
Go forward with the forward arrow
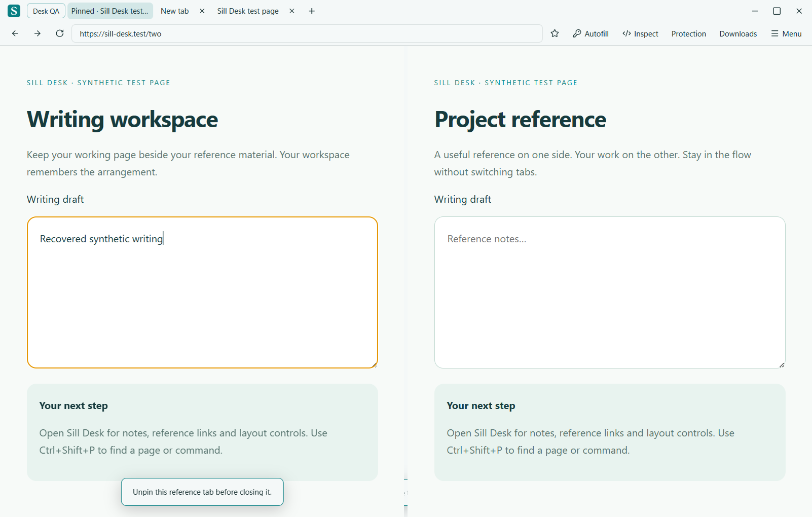[x=38, y=33]
